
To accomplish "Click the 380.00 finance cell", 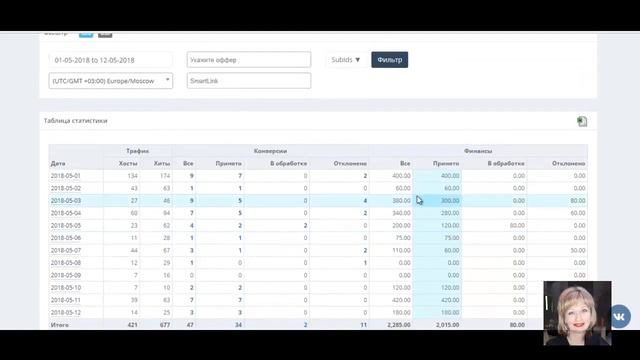I will pyautogui.click(x=401, y=200).
